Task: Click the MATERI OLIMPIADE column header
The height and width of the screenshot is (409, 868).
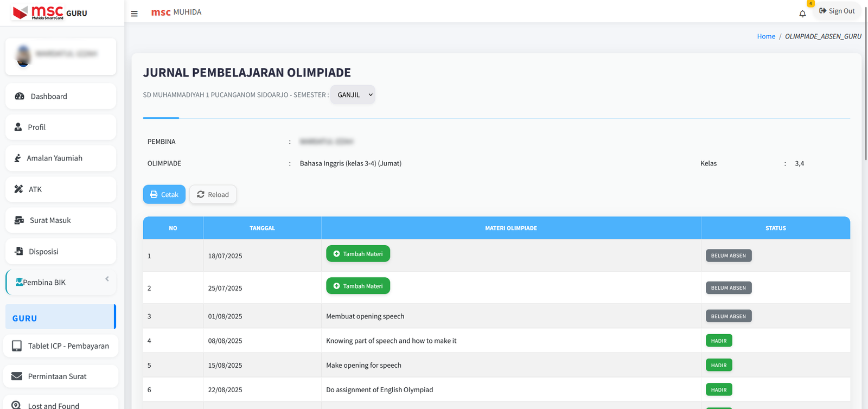Action: click(511, 228)
